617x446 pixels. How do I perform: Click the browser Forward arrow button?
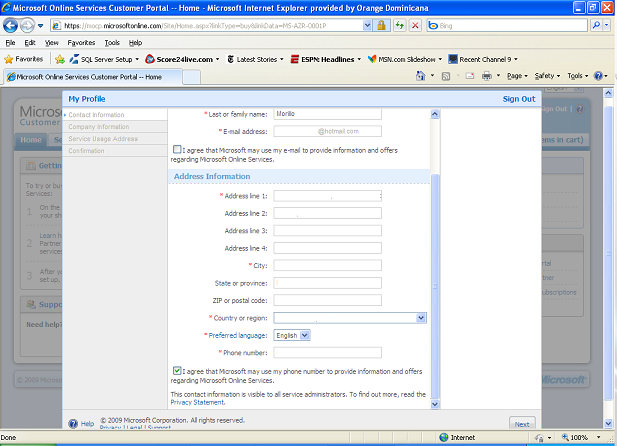point(27,26)
